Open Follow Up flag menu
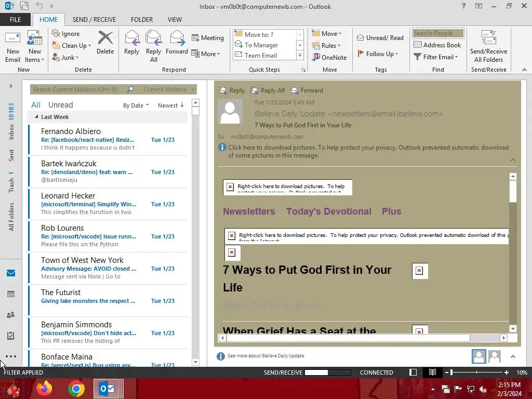This screenshot has height=399, width=532. (378, 54)
